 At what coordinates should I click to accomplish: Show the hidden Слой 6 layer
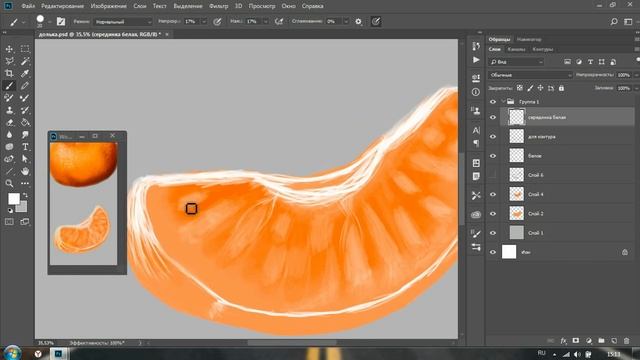[493, 175]
